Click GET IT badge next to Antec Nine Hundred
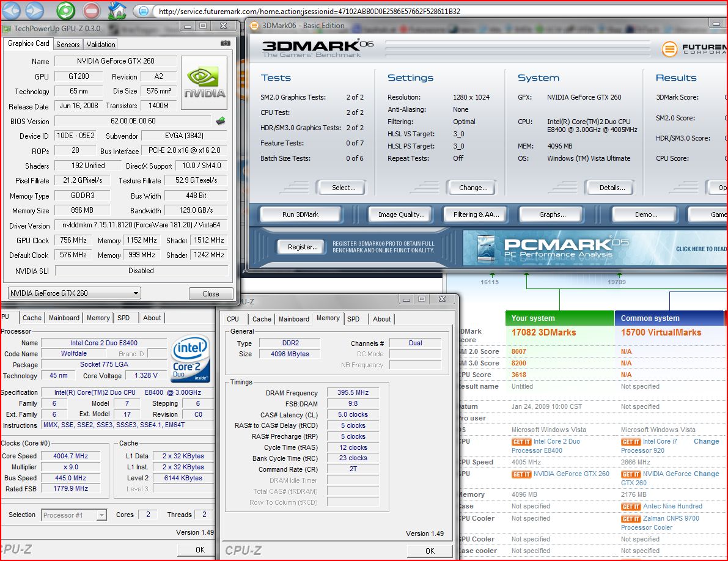 click(x=631, y=506)
